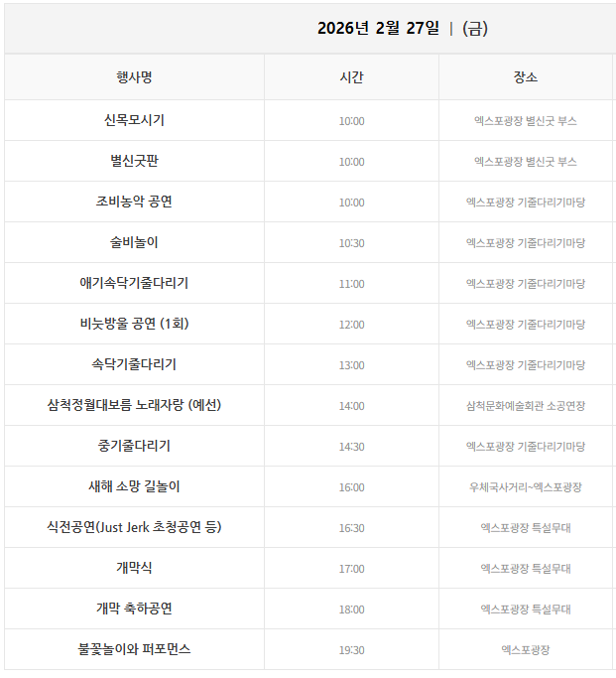616x678 pixels.
Task: Click the 장소 column header
Action: (526, 77)
